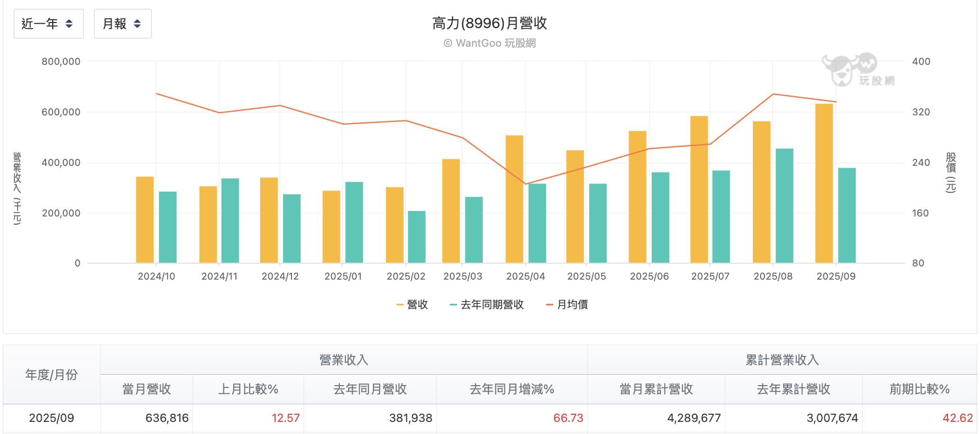The width and height of the screenshot is (980, 434).
Task: Click the 股價 (元) right axis title
Action: point(951,173)
